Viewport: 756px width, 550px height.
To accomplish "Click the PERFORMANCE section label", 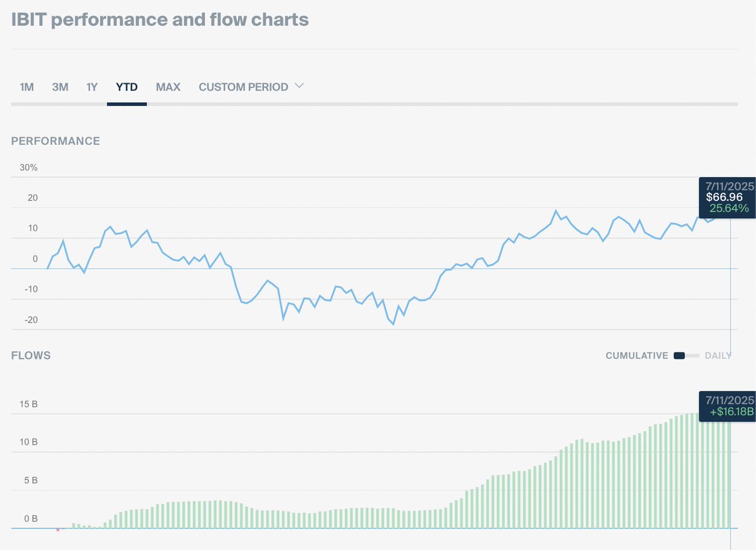I will pyautogui.click(x=55, y=141).
